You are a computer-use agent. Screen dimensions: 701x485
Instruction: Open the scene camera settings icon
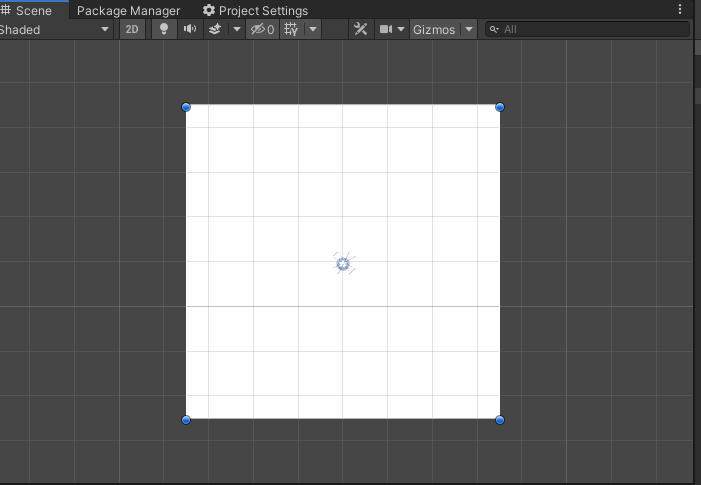386,30
